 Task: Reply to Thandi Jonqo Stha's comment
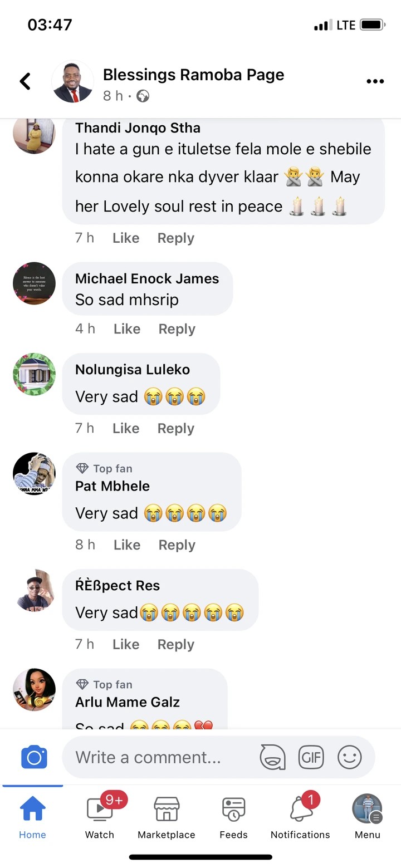click(175, 238)
